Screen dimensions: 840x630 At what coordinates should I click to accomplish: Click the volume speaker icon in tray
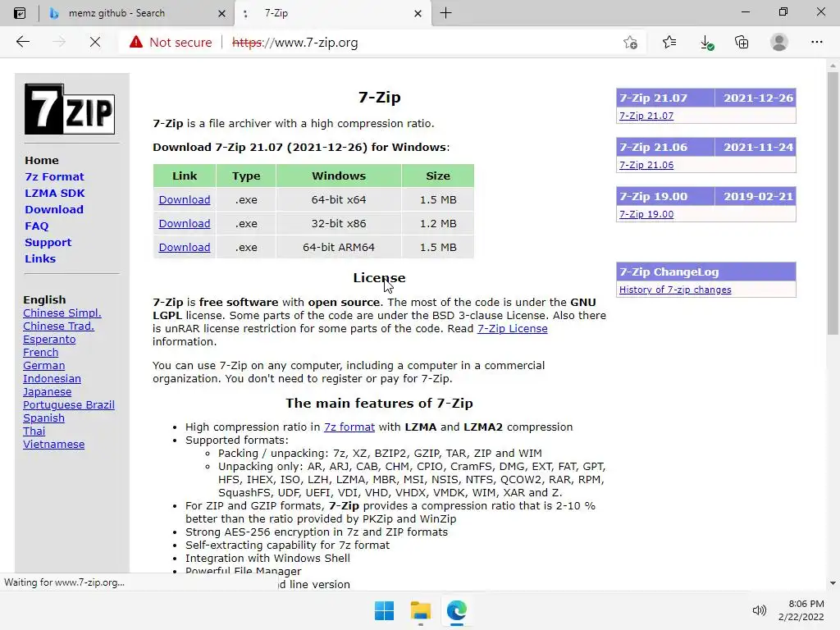point(759,610)
